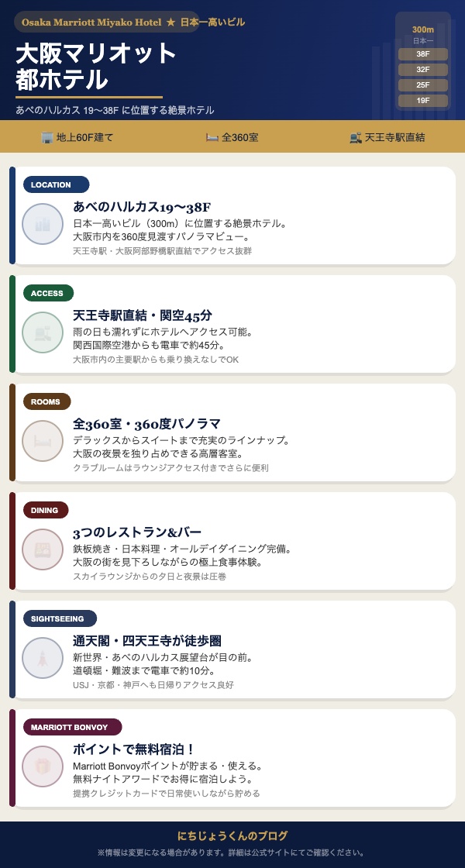
Task: Click the food icon in DINING card
Action: (x=43, y=549)
